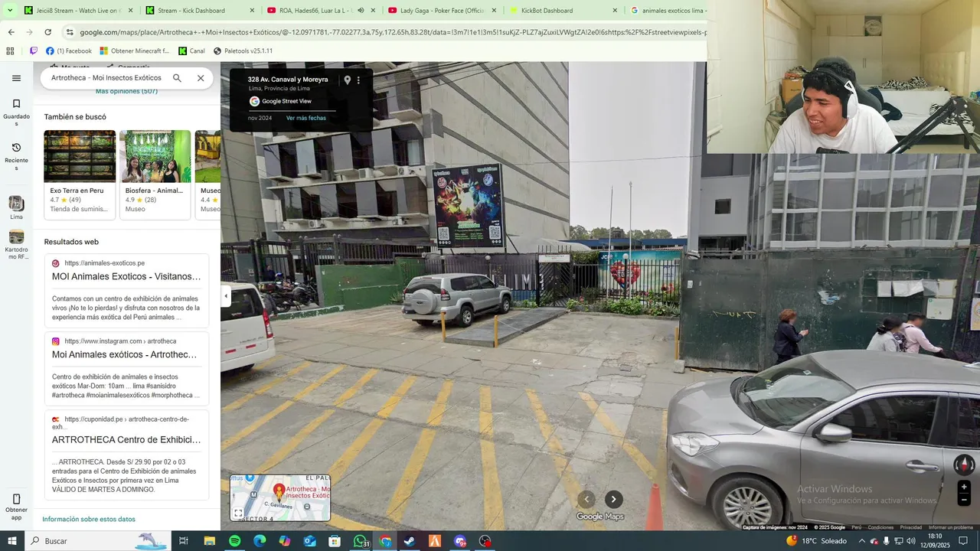980x551 pixels.
Task: Close the Jeicii8 Stream tab
Action: point(130,11)
